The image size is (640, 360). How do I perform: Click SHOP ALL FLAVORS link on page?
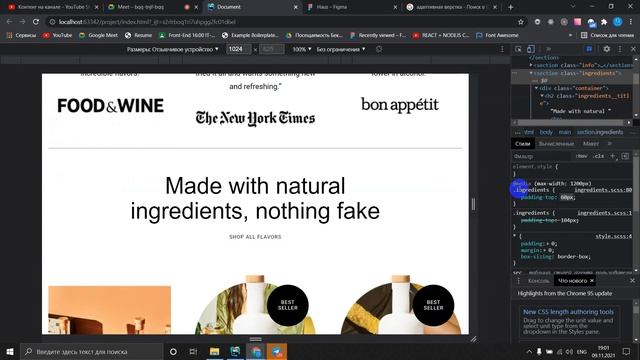tap(255, 237)
